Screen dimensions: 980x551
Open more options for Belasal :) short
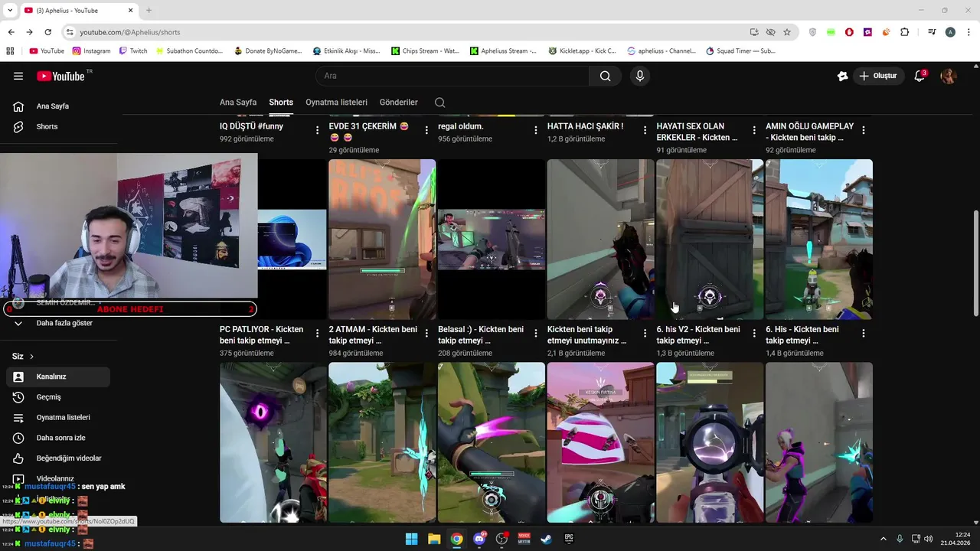536,334
